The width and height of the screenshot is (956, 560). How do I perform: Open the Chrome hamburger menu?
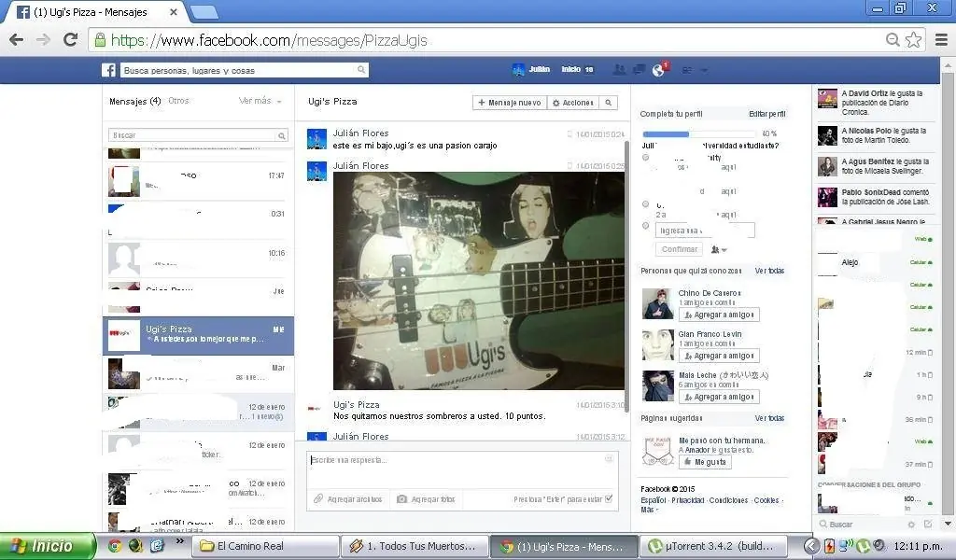point(941,40)
